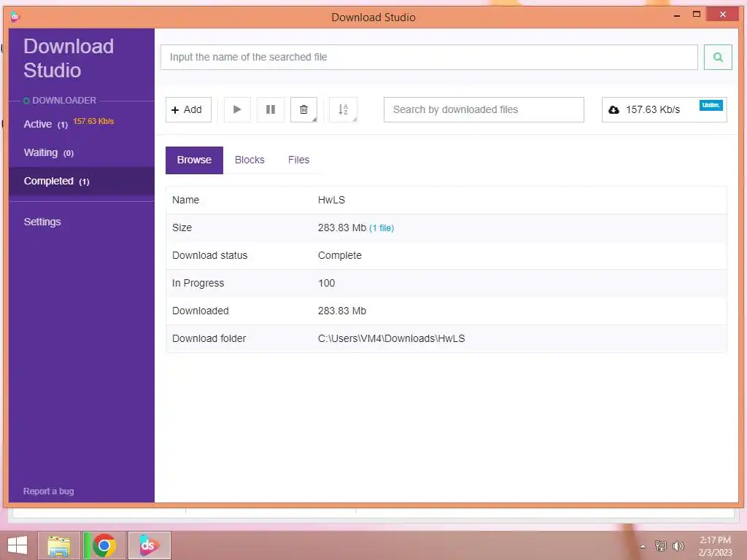Switch to the Blocks tab
Image resolution: width=747 pixels, height=560 pixels.
click(249, 160)
